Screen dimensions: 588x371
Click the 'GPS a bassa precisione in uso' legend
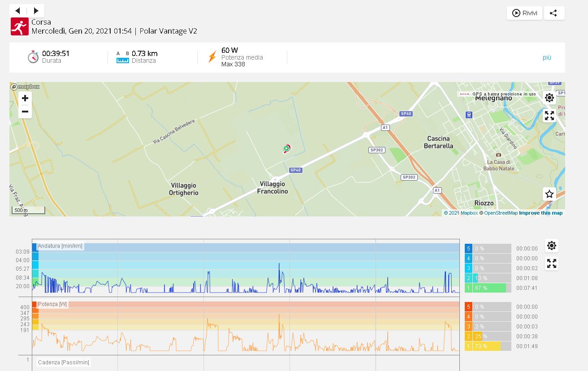pos(498,94)
